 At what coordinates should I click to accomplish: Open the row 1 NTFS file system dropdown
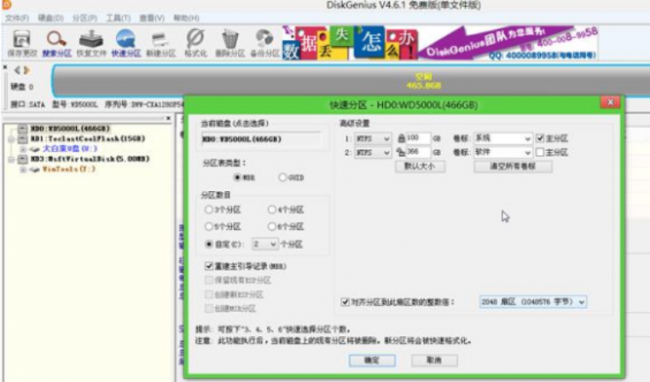(x=373, y=138)
